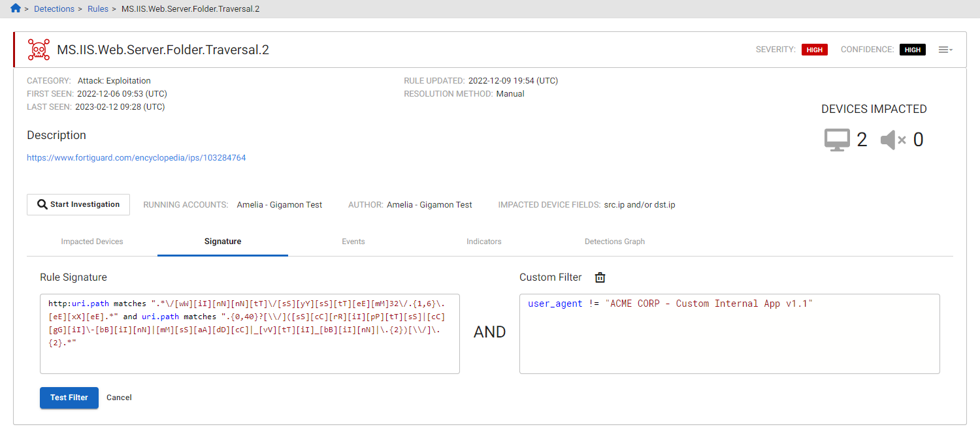Viewport: 980px width, 438px height.
Task: Navigate to Rules via the breadcrumb
Action: pos(97,8)
